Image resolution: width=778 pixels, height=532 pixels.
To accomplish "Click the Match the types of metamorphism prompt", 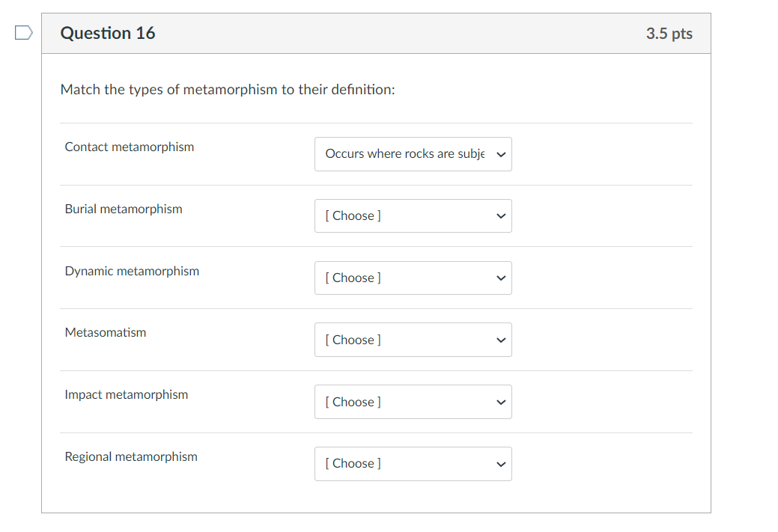I will [228, 90].
